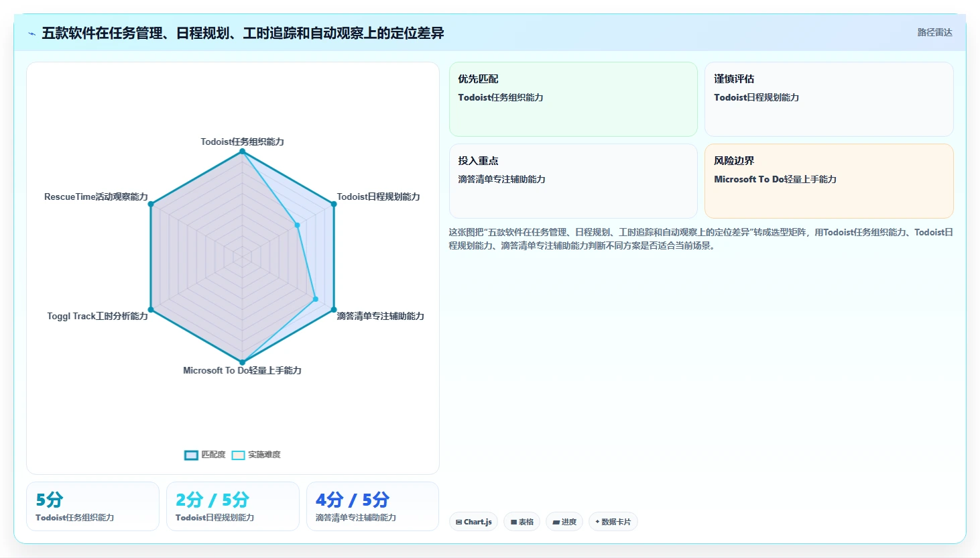Screen dimensions: 980x558
Task: Open the 谨慎评估 card
Action: tap(829, 99)
